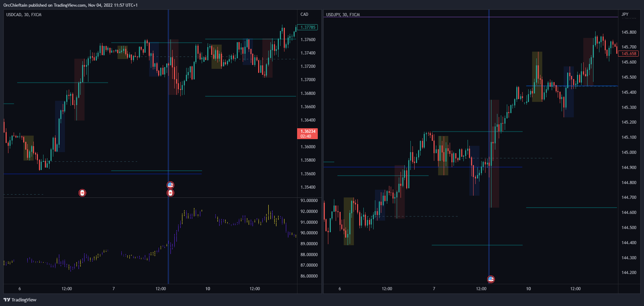Open the Canada flag event beneath the US flag
The width and height of the screenshot is (644, 306).
(170, 193)
